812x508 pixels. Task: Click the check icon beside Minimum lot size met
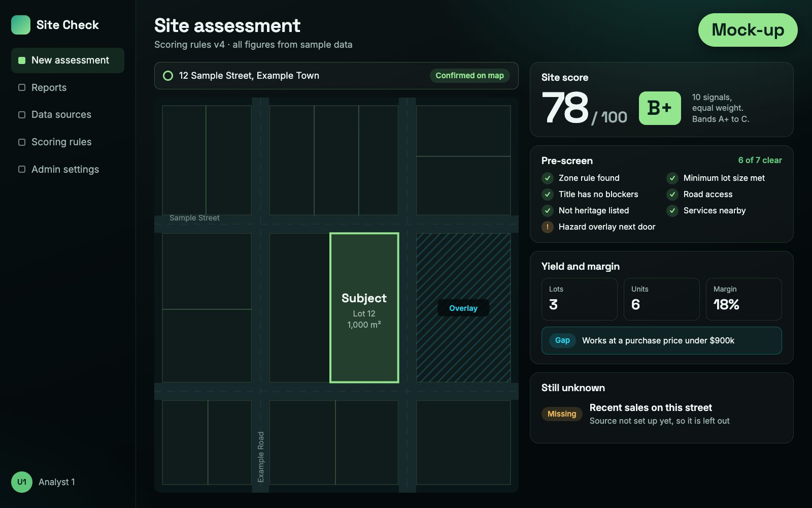click(672, 178)
